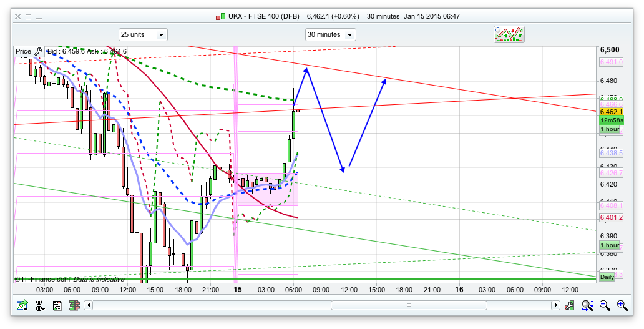The width and height of the screenshot is (644, 329).
Task: Click the Daily label on price axis
Action: pos(607,277)
